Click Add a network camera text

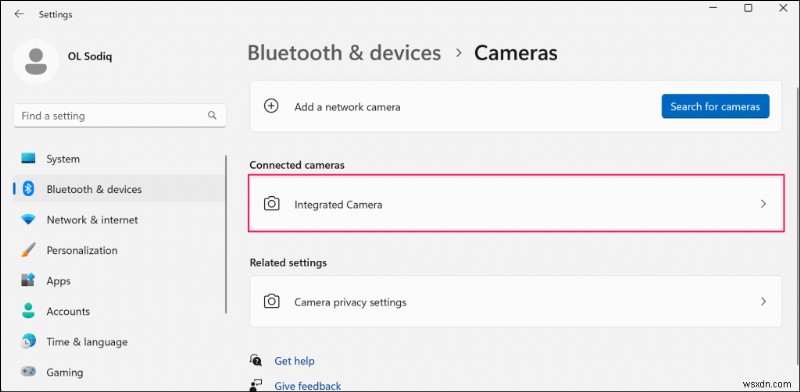pos(347,107)
